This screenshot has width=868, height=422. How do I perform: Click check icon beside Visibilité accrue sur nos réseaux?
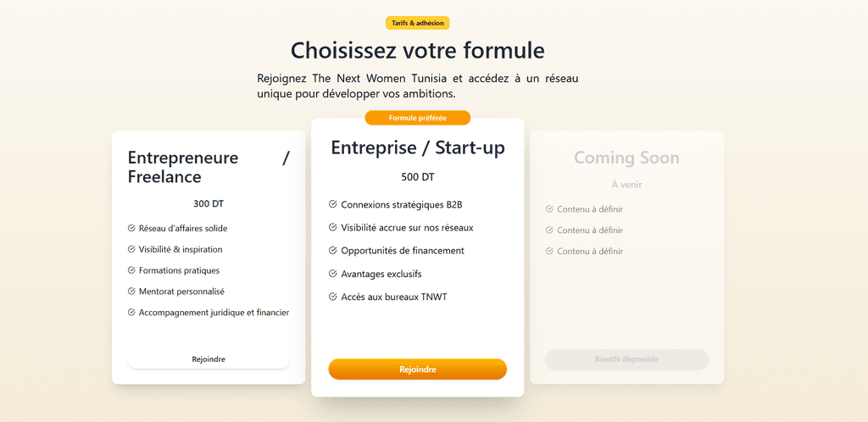pos(332,227)
